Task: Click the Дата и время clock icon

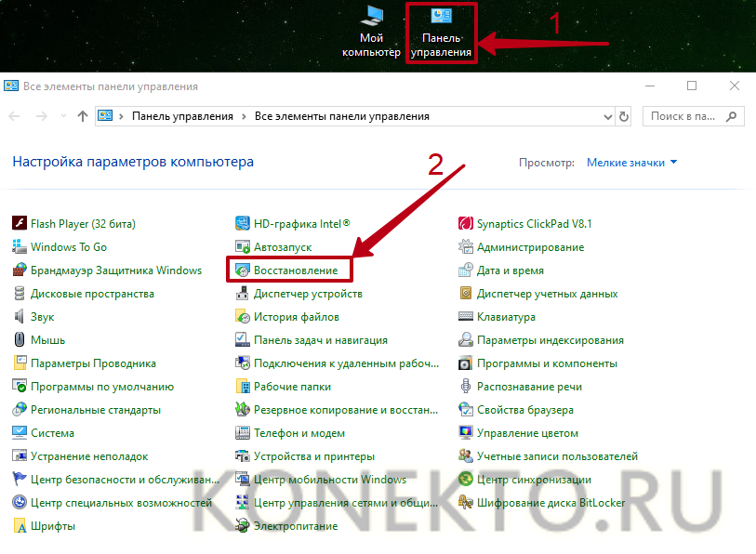Action: click(x=467, y=270)
